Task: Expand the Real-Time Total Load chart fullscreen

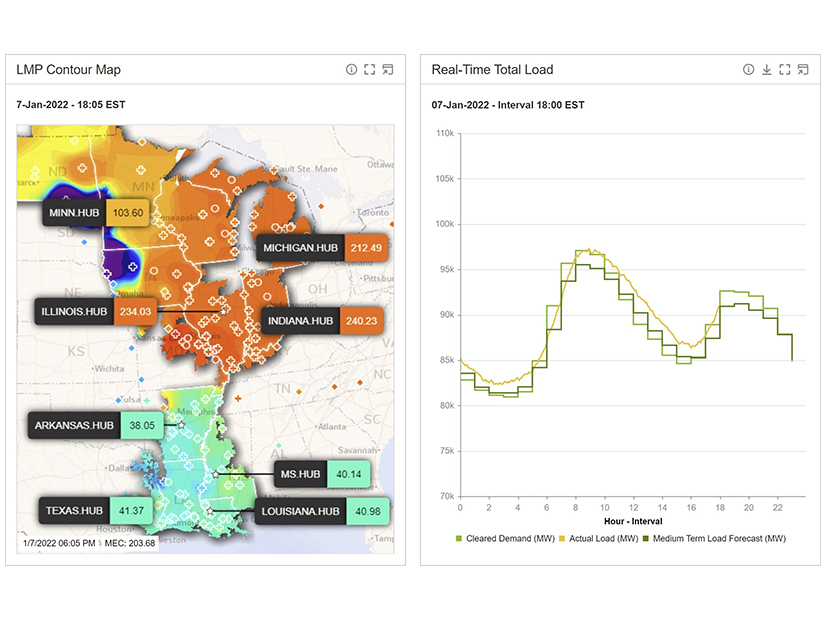Action: (785, 69)
